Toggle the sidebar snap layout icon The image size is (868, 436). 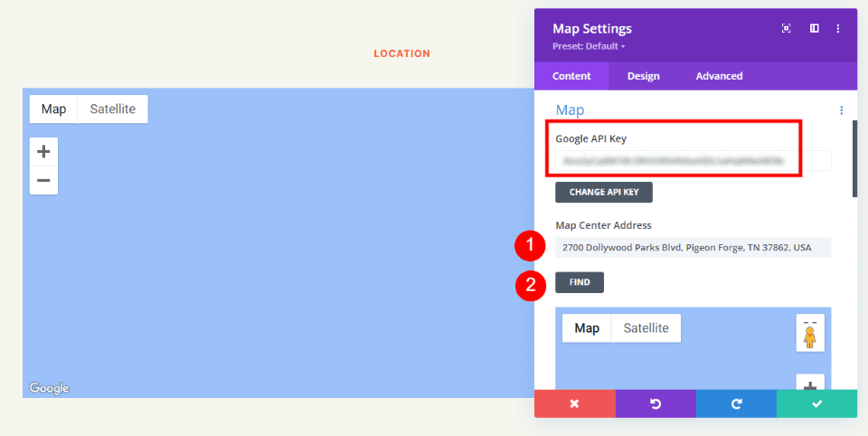click(814, 29)
